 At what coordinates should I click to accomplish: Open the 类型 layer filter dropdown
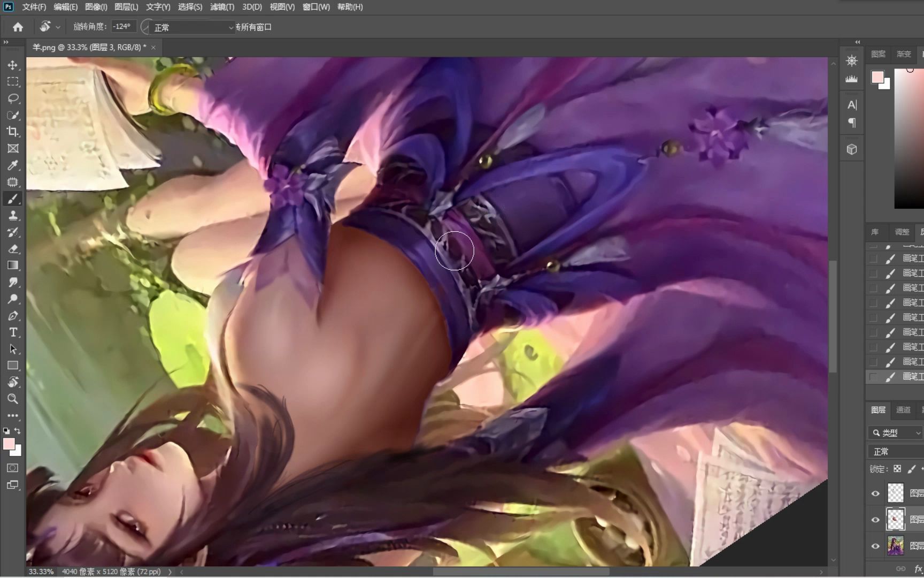(896, 432)
